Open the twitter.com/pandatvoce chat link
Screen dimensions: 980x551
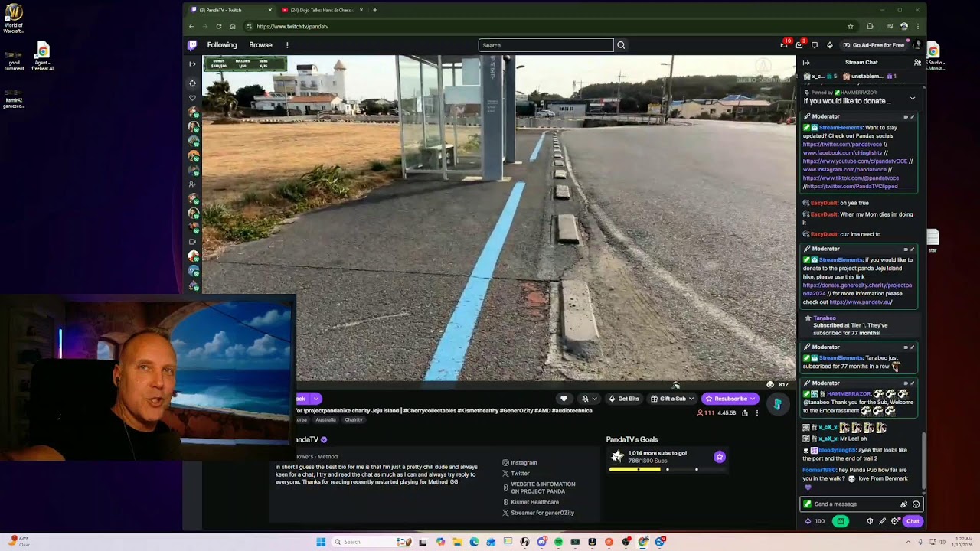click(x=842, y=145)
